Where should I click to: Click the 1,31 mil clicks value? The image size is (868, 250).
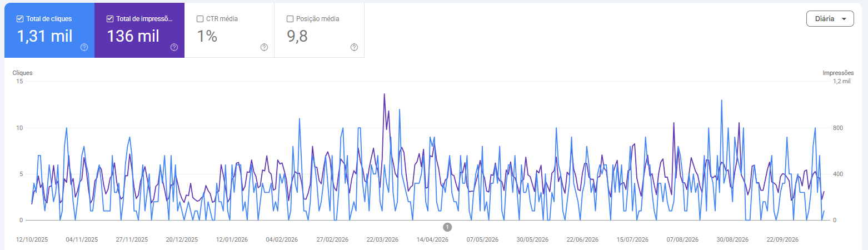(x=44, y=36)
